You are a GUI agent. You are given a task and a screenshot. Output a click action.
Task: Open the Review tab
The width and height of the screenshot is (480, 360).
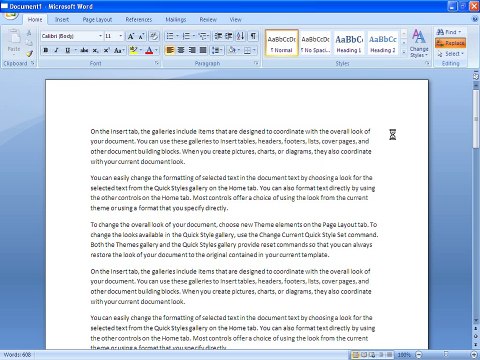(208, 20)
